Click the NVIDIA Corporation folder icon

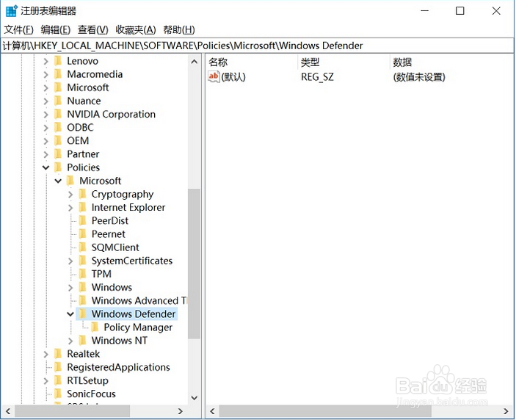point(58,114)
